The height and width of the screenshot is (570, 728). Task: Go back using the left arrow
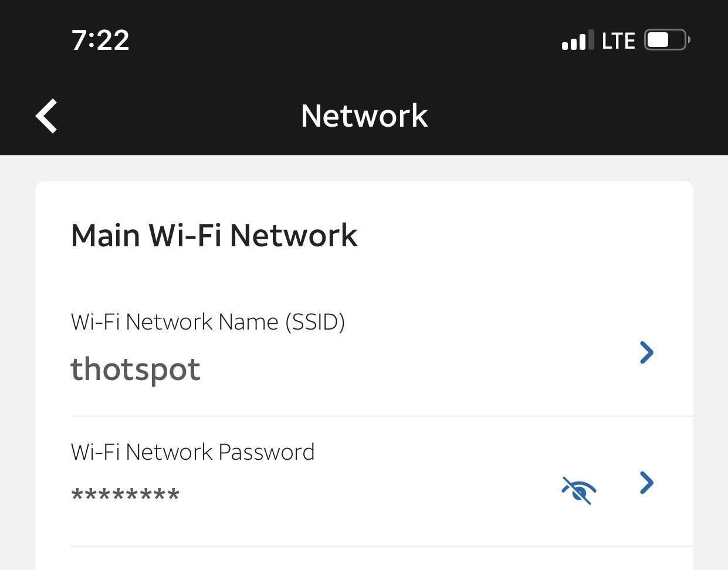[x=46, y=116]
